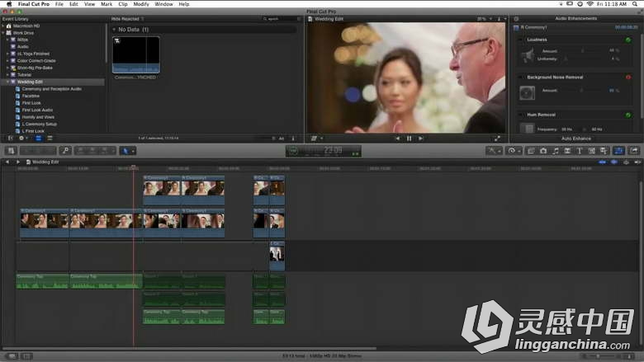Viewport: 644px width, 362px height.
Task: Open the Mark menu
Action: tap(107, 4)
